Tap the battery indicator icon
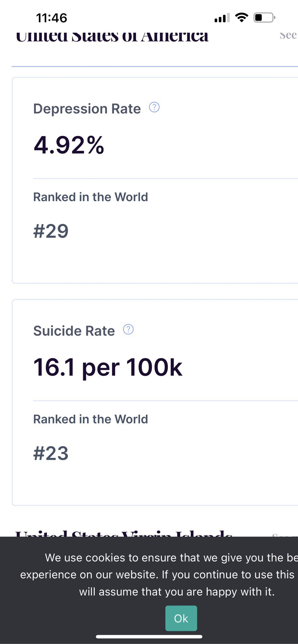298x644 pixels. [264, 18]
